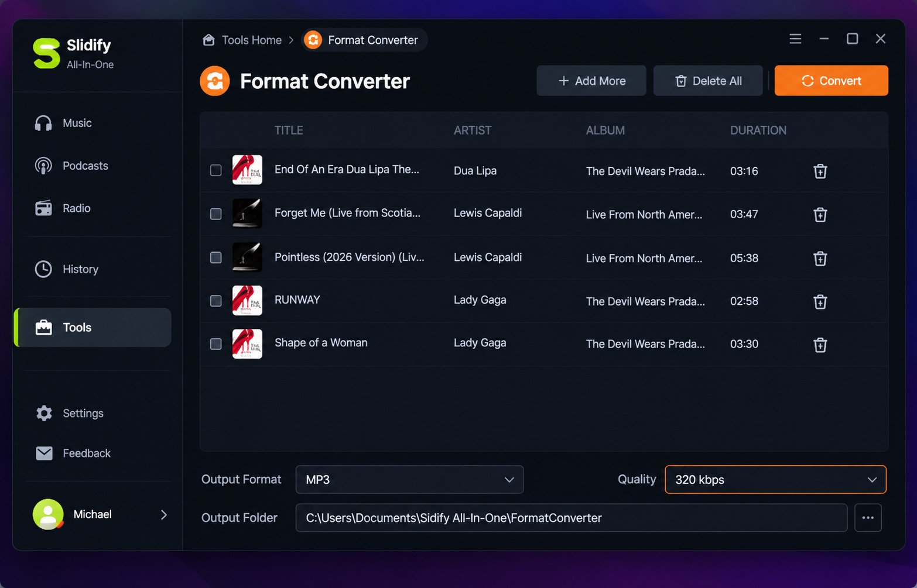
Task: Click the Format Converter breadcrumb tab
Action: (364, 40)
